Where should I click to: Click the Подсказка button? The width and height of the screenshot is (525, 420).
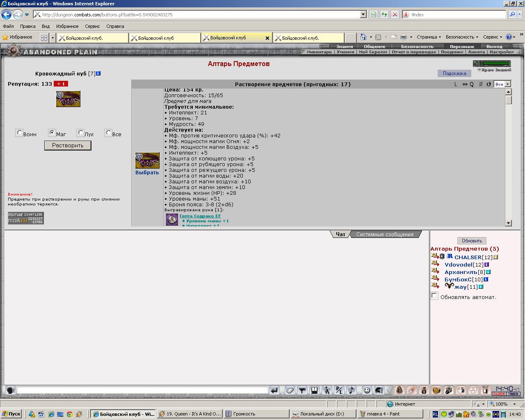(454, 73)
